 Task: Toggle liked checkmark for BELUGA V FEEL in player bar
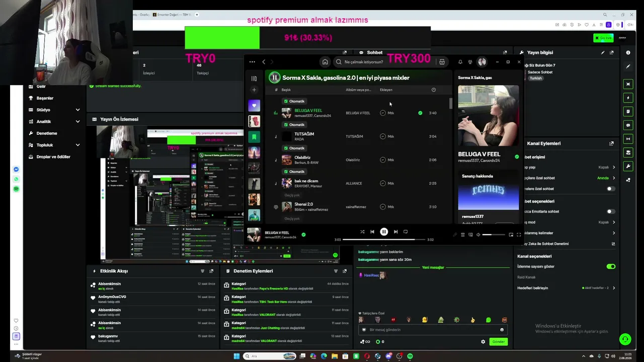pos(303,234)
